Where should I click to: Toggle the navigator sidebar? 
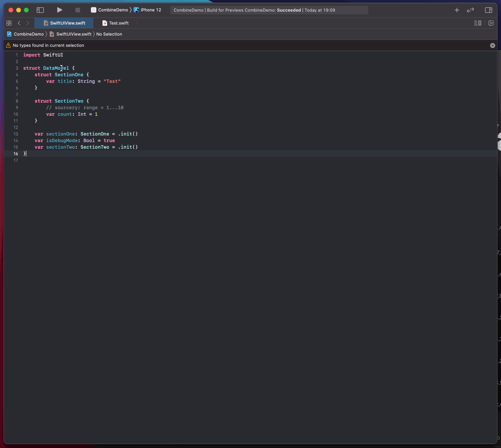pyautogui.click(x=40, y=10)
